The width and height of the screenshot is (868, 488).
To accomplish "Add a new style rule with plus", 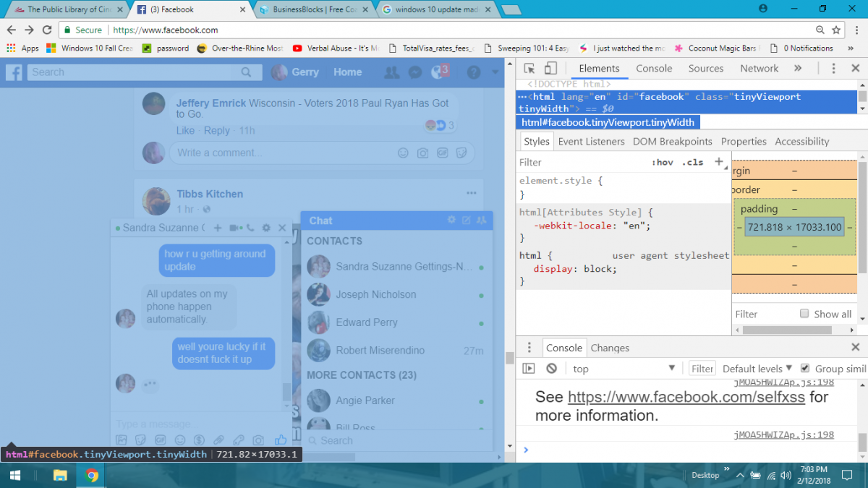I will (719, 162).
